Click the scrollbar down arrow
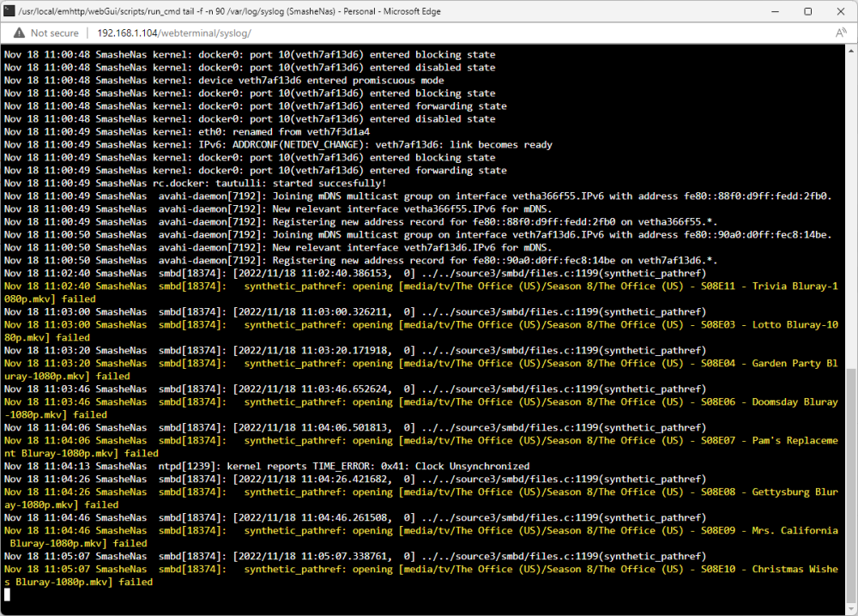This screenshot has width=858, height=616. click(x=851, y=607)
